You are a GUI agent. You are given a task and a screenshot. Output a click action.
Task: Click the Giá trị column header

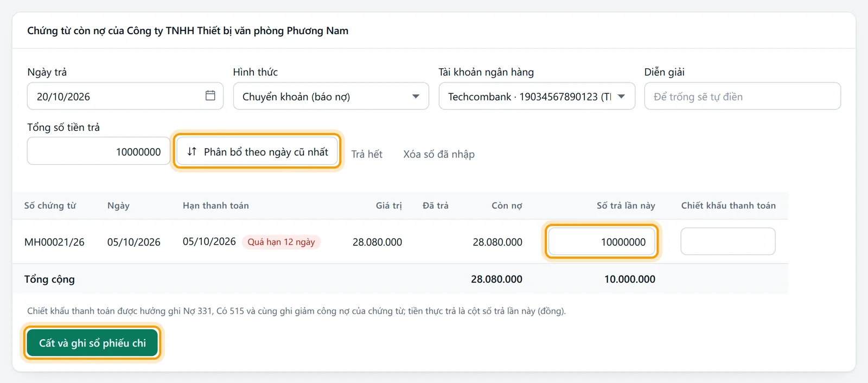[x=389, y=206]
